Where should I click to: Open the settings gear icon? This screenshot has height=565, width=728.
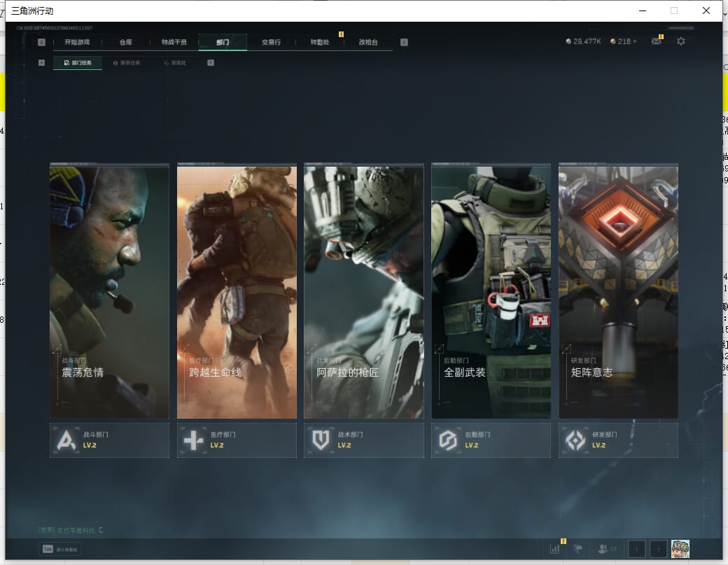point(680,41)
